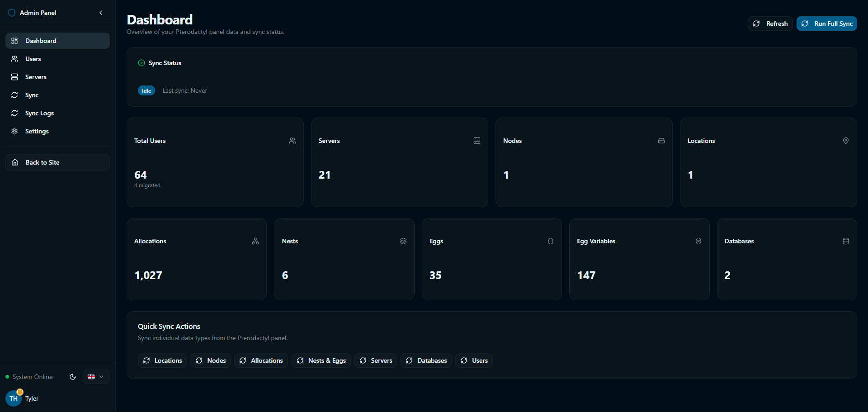This screenshot has height=412, width=868.
Task: Sync Databases via quick action button
Action: click(426, 360)
